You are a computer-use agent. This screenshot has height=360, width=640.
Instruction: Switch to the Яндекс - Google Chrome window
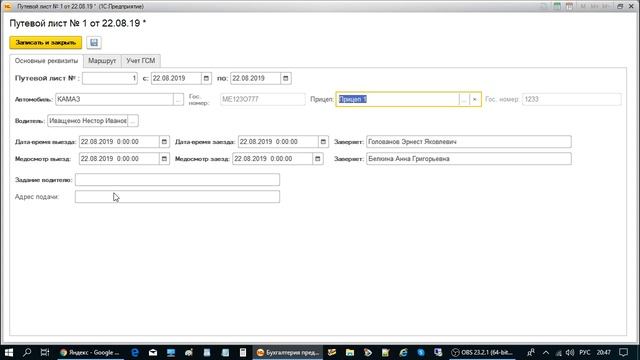click(x=90, y=352)
